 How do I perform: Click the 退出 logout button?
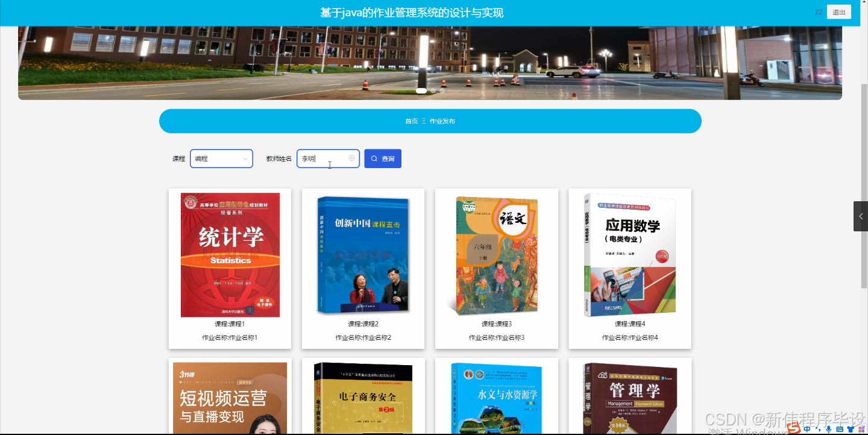click(838, 12)
